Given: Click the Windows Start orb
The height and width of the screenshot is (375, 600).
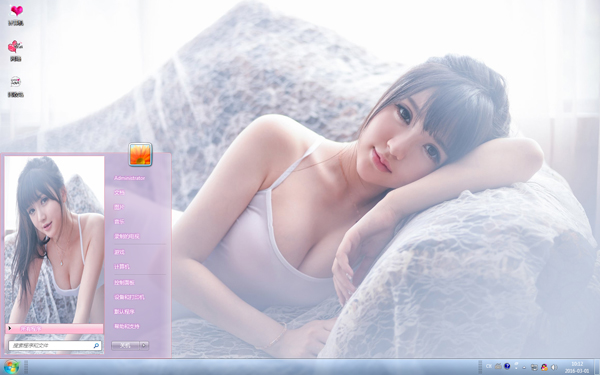Looking at the screenshot, I should [11, 367].
